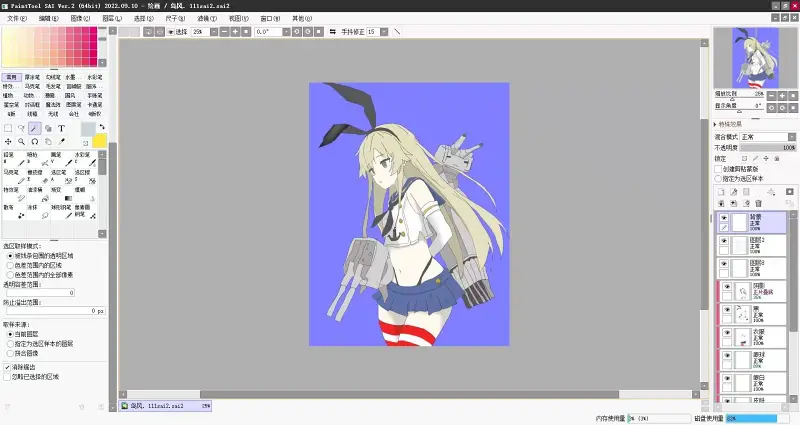Image resolution: width=800 pixels, height=425 pixels.
Task: Open the Select menu (选择)
Action: pyautogui.click(x=143, y=18)
